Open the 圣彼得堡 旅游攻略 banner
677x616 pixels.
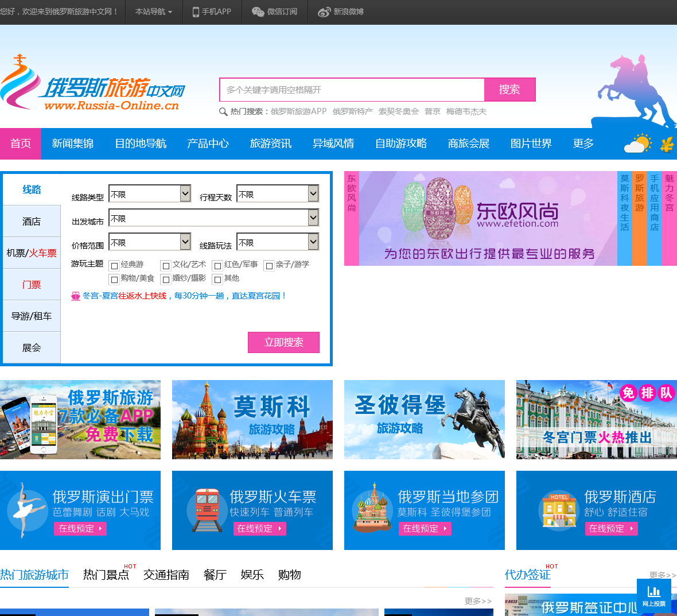(425, 420)
